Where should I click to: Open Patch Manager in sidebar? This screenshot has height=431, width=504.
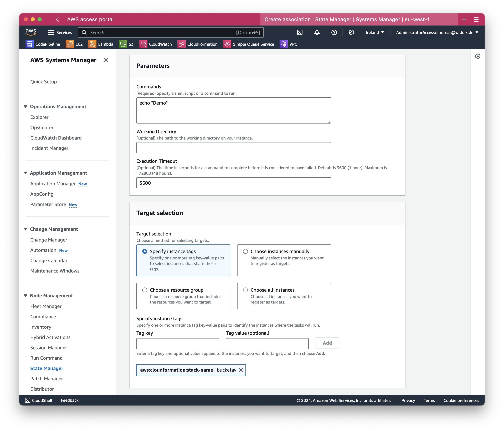[x=47, y=379]
